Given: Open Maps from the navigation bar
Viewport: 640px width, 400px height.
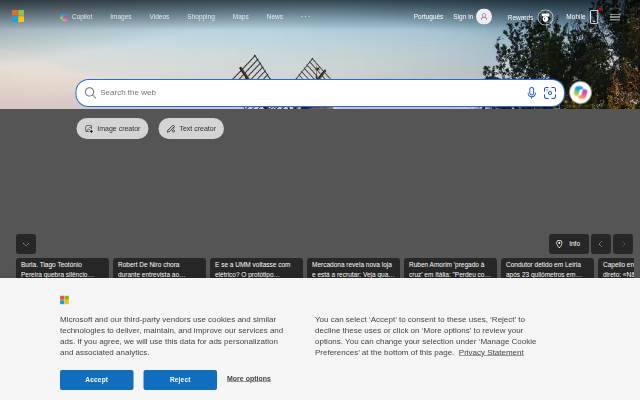Looking at the screenshot, I should [240, 17].
